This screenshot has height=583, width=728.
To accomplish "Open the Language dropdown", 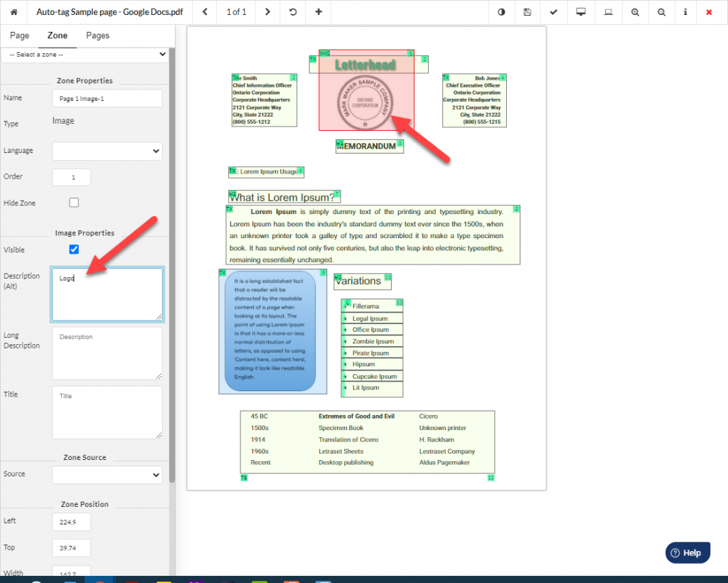I will 107,151.
